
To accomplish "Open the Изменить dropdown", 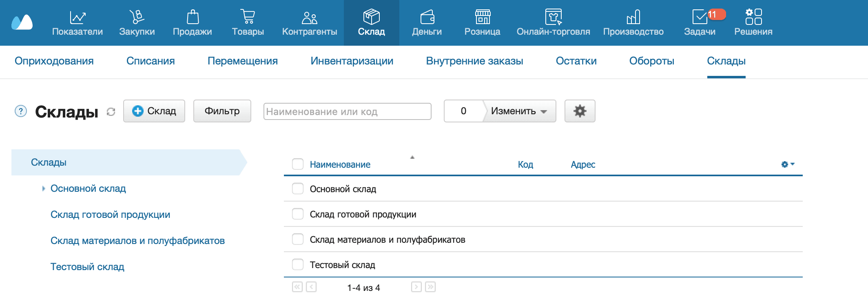I will pyautogui.click(x=519, y=111).
